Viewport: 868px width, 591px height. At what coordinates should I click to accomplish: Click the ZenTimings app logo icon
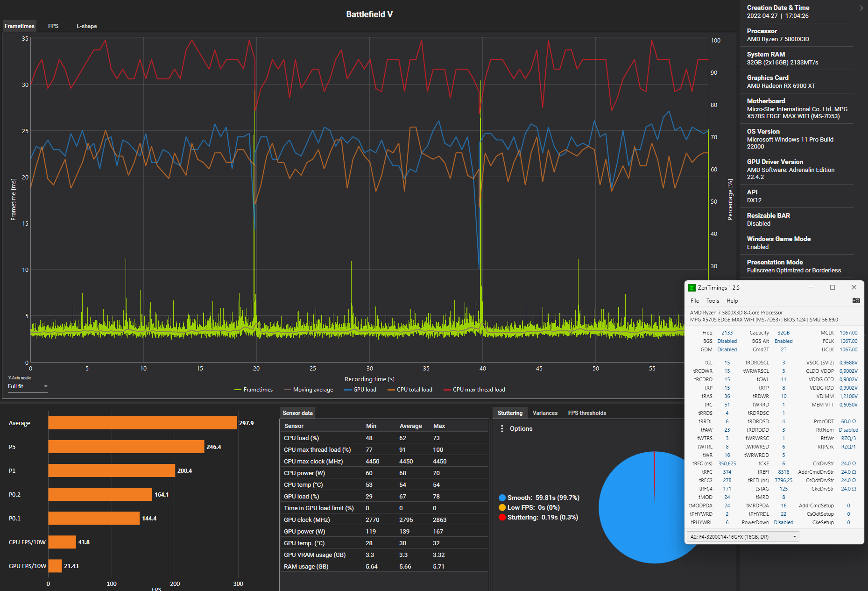point(692,288)
